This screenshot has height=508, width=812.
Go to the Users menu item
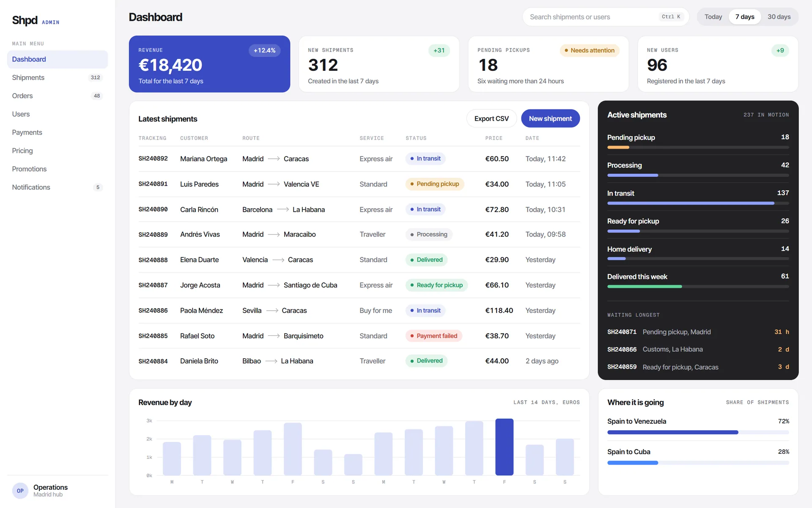[x=58, y=114]
